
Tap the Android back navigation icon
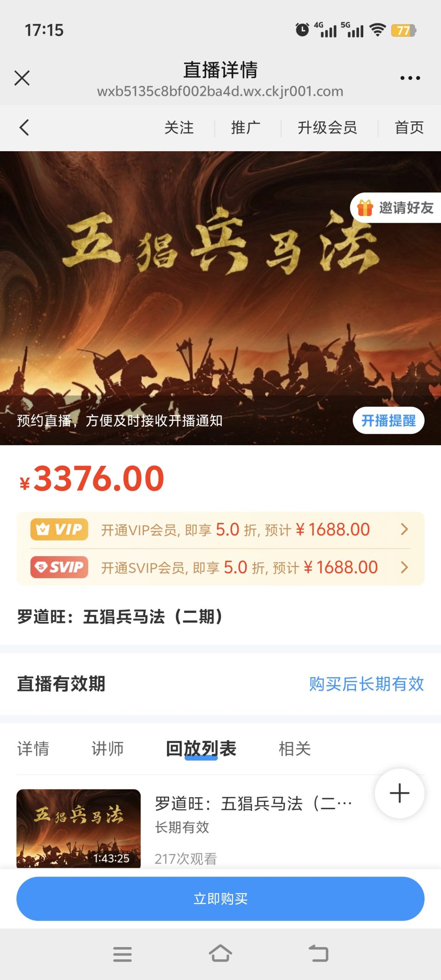(318, 954)
